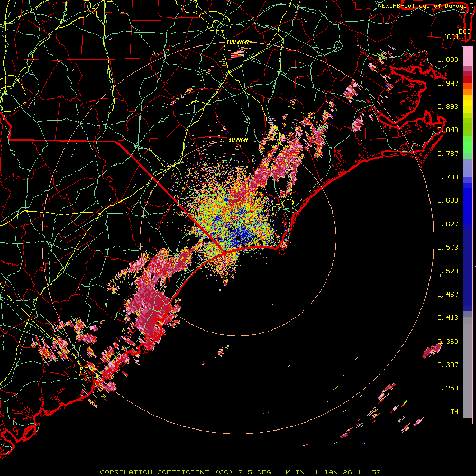Click the 0.787 legend value
Image resolution: width=476 pixels, height=476 pixels.
[x=448, y=153]
